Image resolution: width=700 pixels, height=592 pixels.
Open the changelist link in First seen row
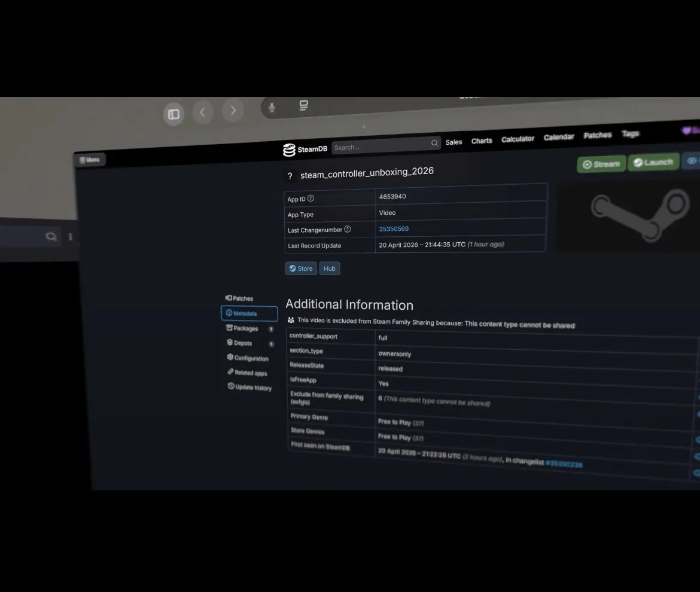(564, 464)
